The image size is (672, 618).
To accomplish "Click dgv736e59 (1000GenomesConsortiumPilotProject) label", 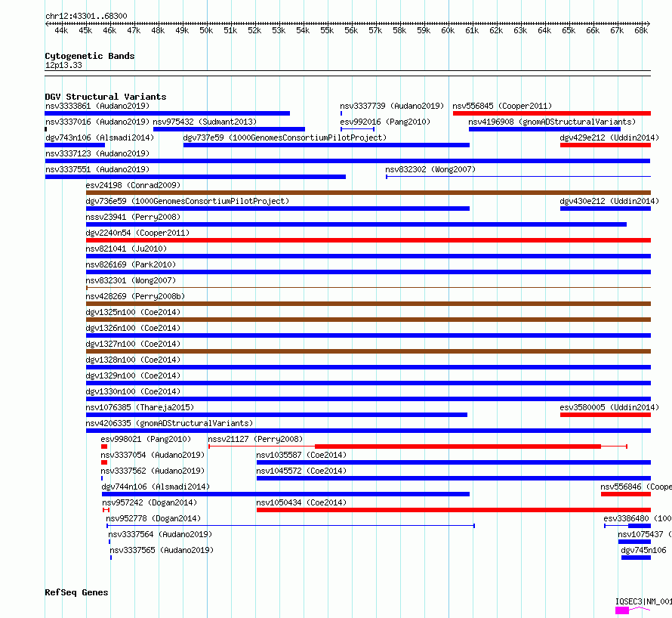I will click(x=187, y=201).
